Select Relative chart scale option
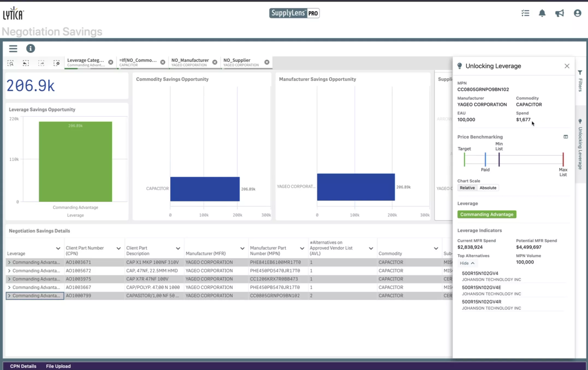 (467, 188)
